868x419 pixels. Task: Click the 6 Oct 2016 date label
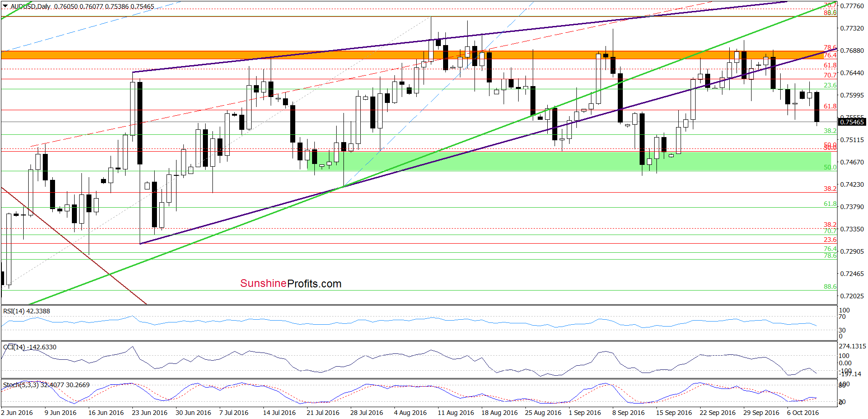pyautogui.click(x=803, y=413)
